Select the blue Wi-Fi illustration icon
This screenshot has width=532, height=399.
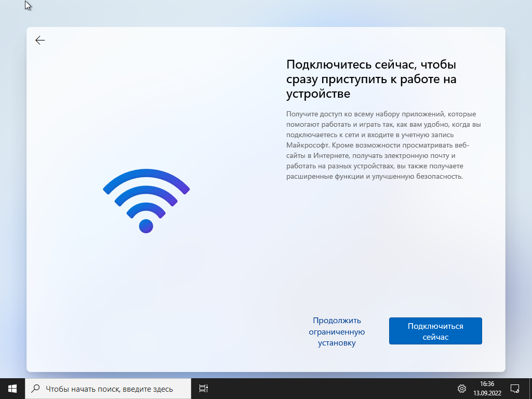click(x=147, y=202)
